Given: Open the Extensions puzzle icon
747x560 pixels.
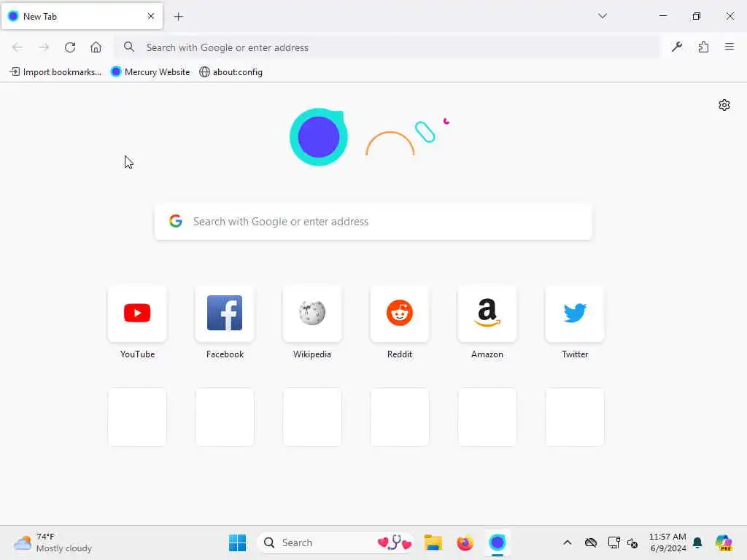Looking at the screenshot, I should pyautogui.click(x=703, y=47).
